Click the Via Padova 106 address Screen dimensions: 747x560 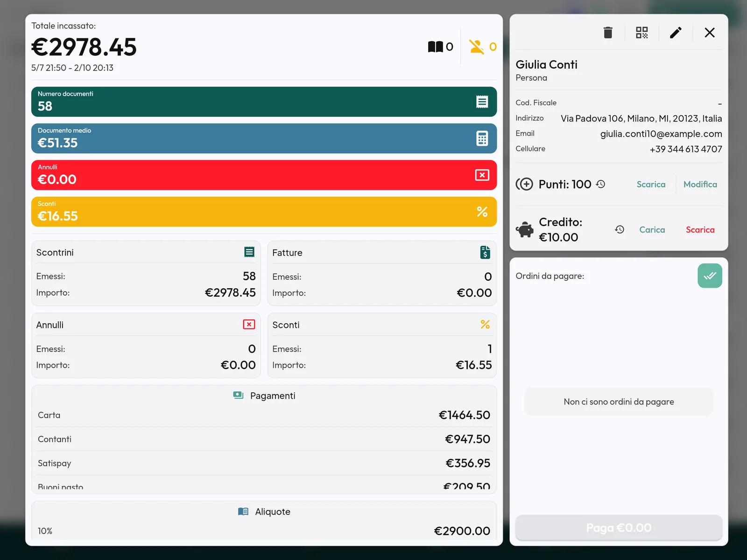(x=641, y=118)
